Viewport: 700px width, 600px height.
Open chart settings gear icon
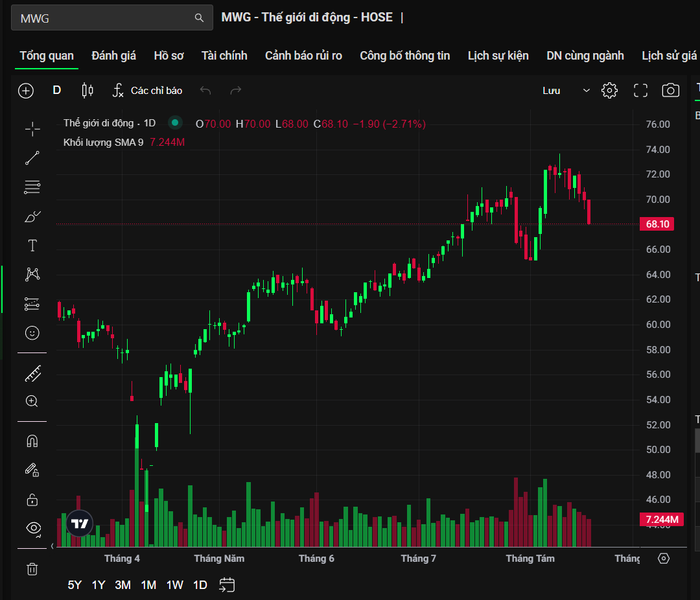tap(609, 91)
